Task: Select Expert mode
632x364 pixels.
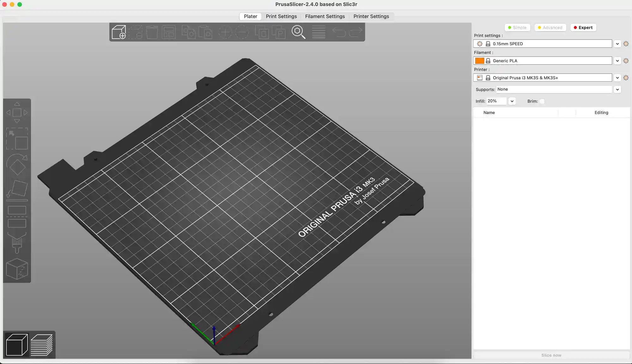Action: (x=583, y=27)
